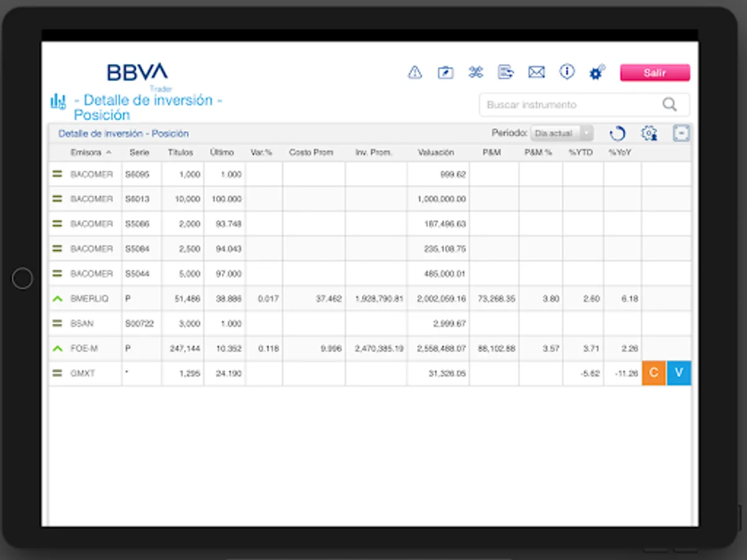
Task: Click P&M value 88,102.88
Action: pos(496,348)
